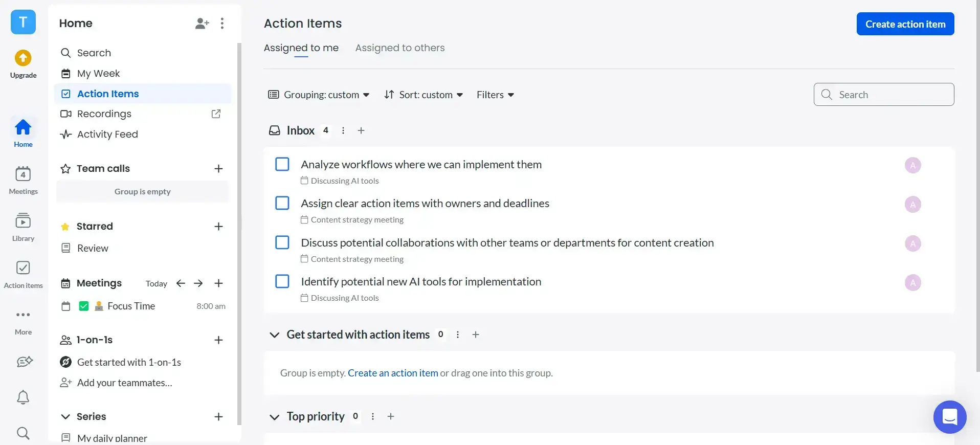Viewport: 980px width, 445px height.
Task: Open the Sort: custom dropdown
Action: 424,95
